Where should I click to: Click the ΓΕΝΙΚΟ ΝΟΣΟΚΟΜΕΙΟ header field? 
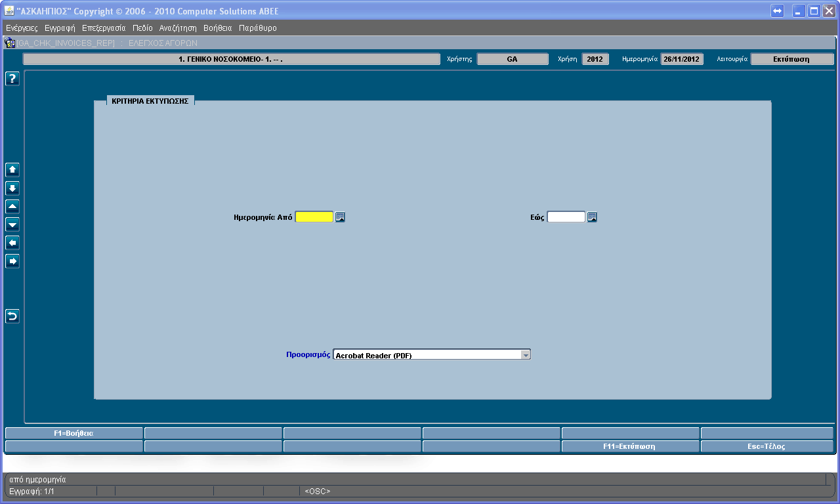[x=232, y=59]
